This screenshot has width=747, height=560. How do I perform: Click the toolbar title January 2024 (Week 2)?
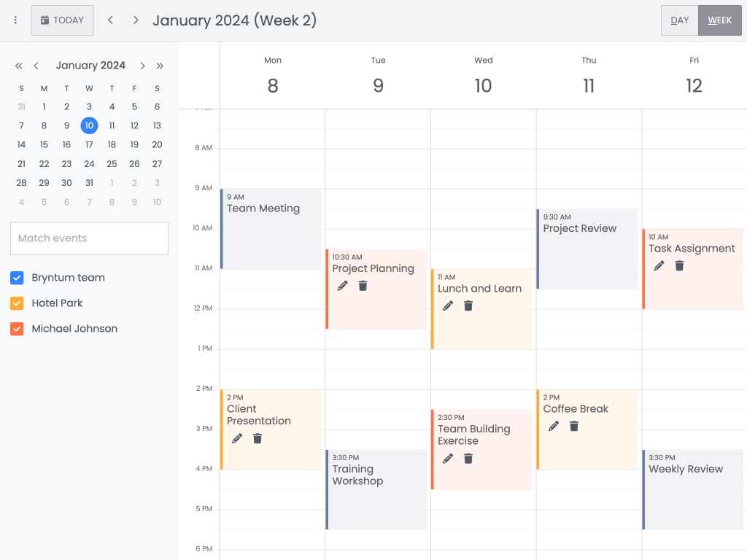click(x=234, y=20)
